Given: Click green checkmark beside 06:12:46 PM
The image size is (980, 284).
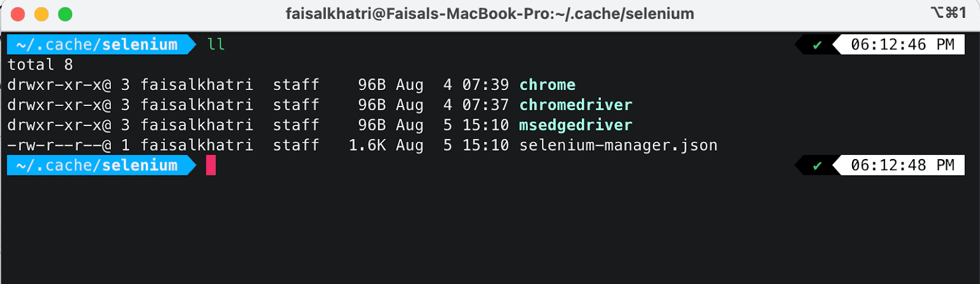Looking at the screenshot, I should 817,45.
